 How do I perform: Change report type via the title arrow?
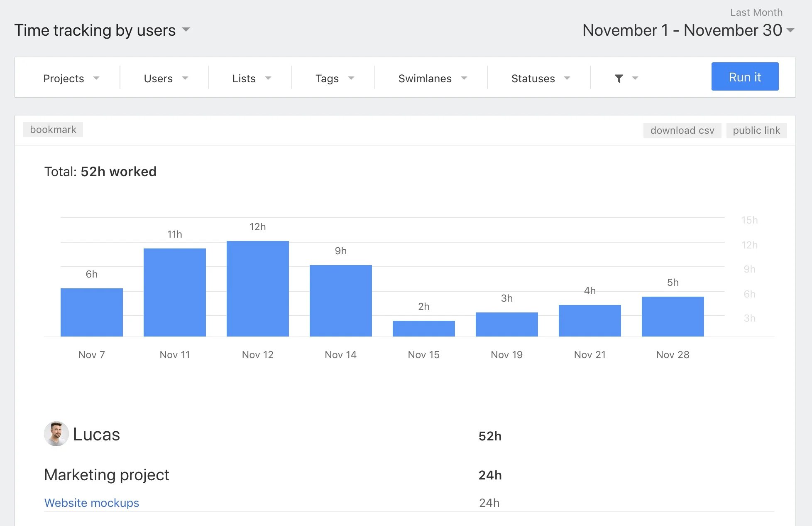pyautogui.click(x=186, y=30)
